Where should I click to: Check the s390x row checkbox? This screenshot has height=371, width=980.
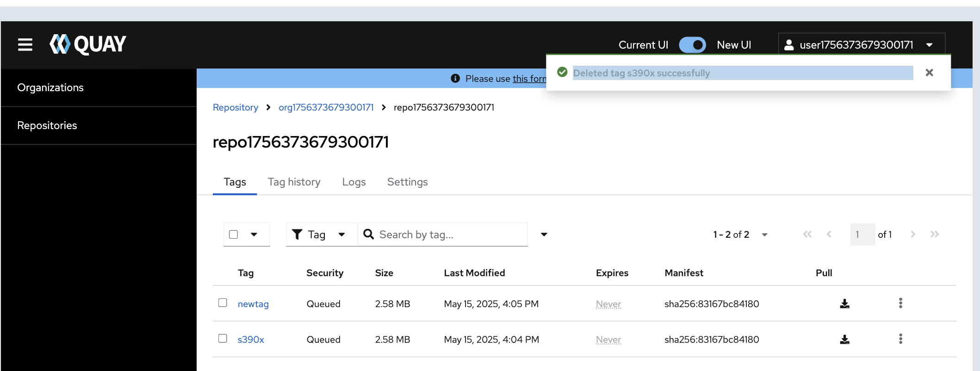click(x=223, y=339)
